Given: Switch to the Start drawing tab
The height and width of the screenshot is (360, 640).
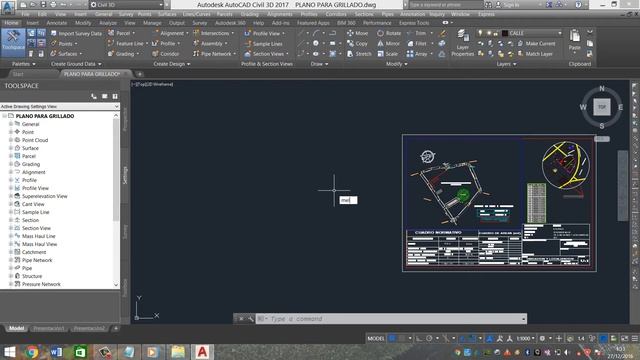Looking at the screenshot, I should click(18, 74).
